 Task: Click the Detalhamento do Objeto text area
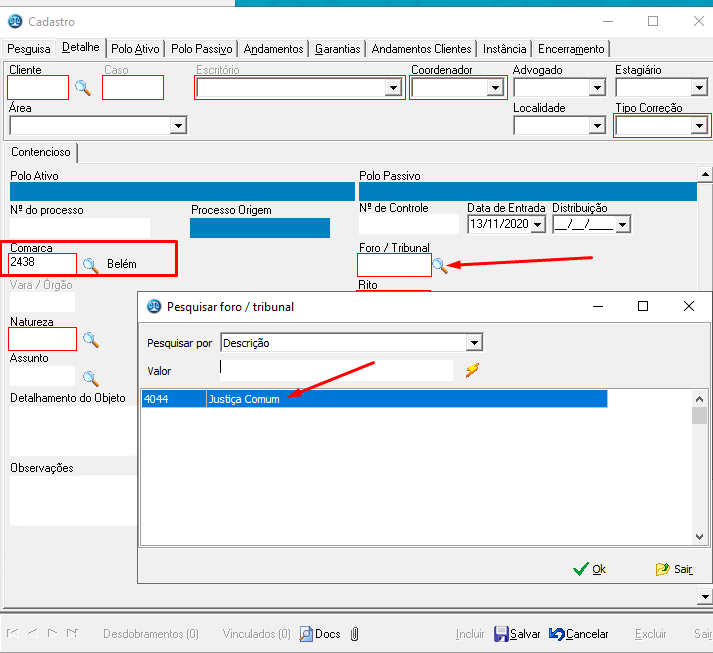tap(73, 431)
